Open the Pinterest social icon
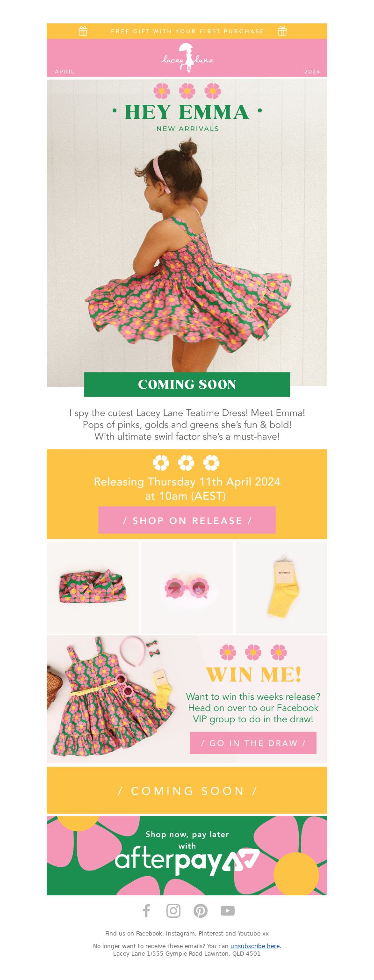374x980 pixels. pos(201,911)
